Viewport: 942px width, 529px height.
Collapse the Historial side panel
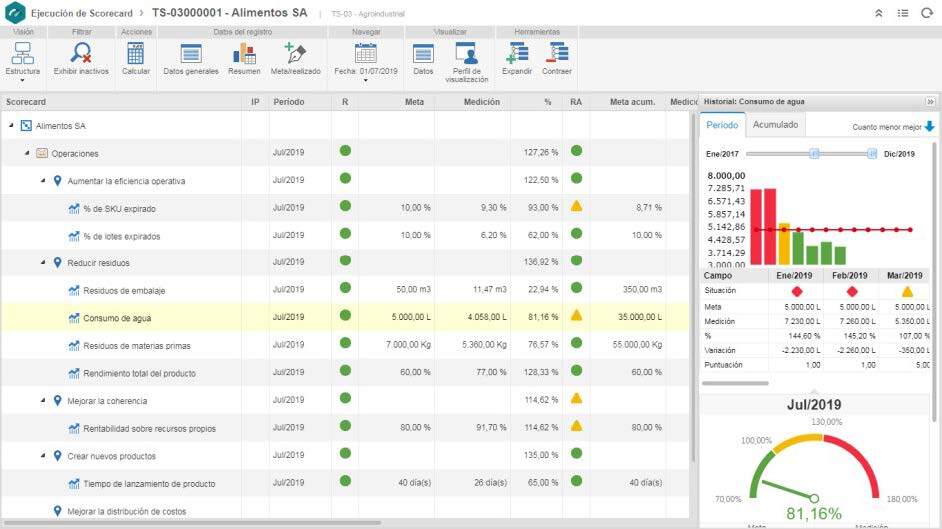(930, 102)
